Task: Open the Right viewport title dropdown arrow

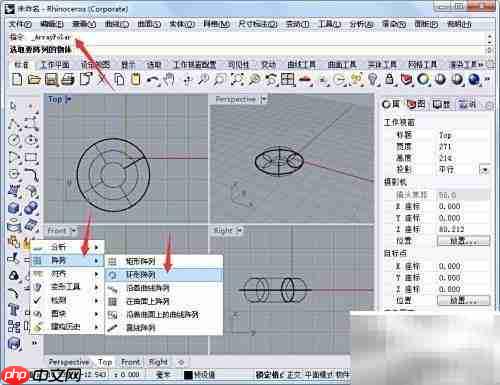Action: tap(239, 230)
